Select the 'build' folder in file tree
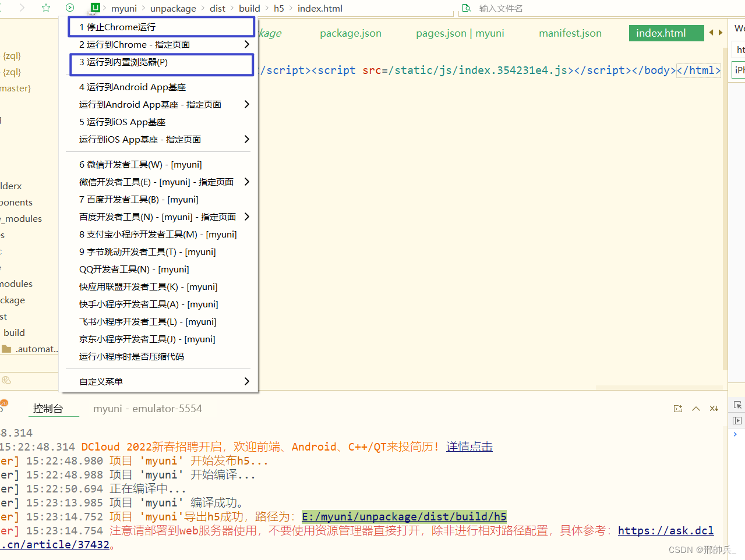Image resolution: width=745 pixels, height=560 pixels. point(15,332)
